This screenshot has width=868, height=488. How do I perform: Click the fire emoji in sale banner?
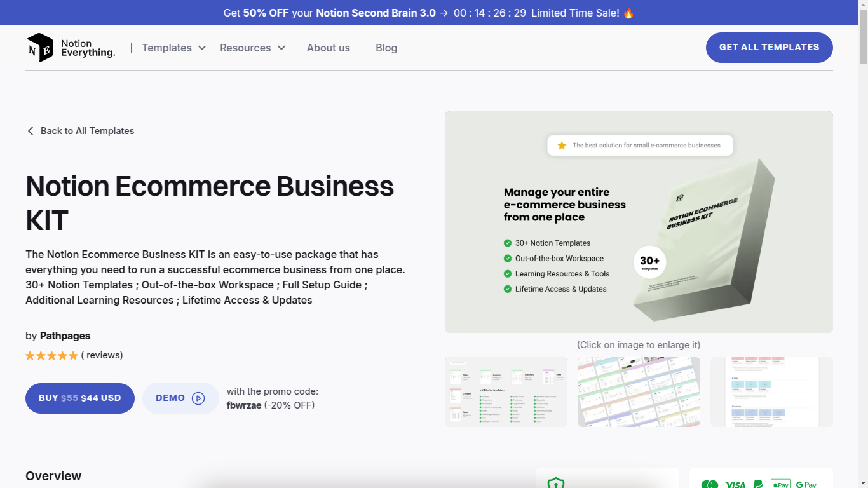click(x=628, y=13)
